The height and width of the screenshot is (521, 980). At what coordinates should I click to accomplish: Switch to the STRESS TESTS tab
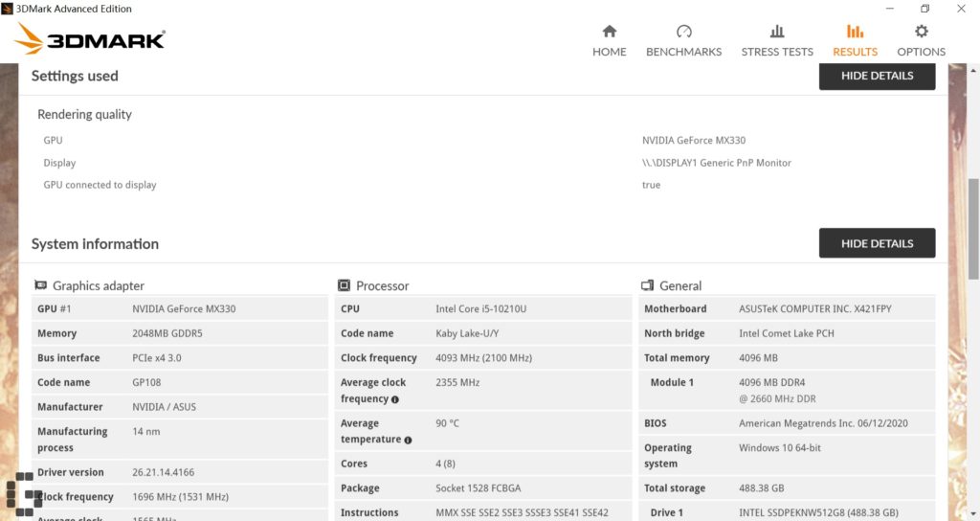[777, 40]
